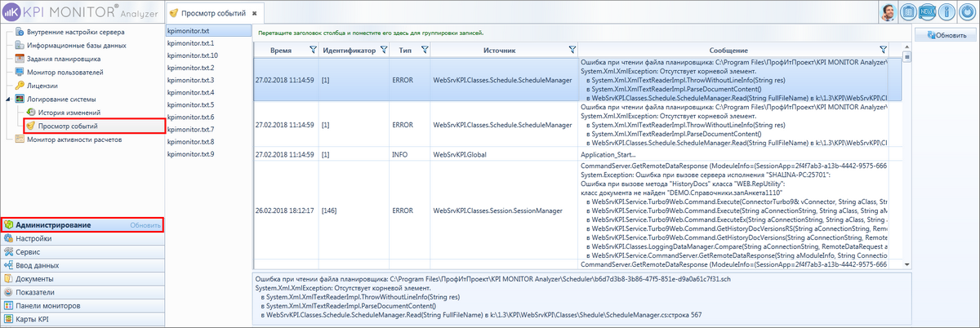Screen dimensions: 980x328
Task: Click the icon of Логирование системы
Action: tap(20, 99)
